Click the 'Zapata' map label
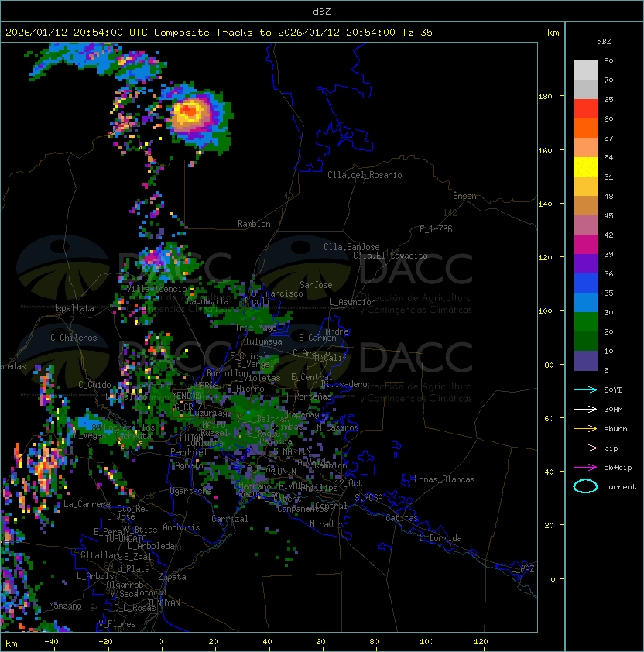644x652 pixels. click(172, 577)
